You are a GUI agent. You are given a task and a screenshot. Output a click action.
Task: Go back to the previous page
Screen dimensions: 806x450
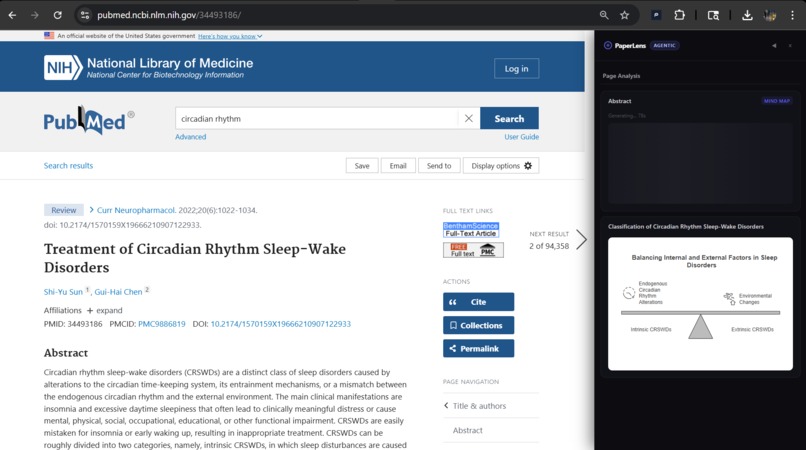(12, 15)
